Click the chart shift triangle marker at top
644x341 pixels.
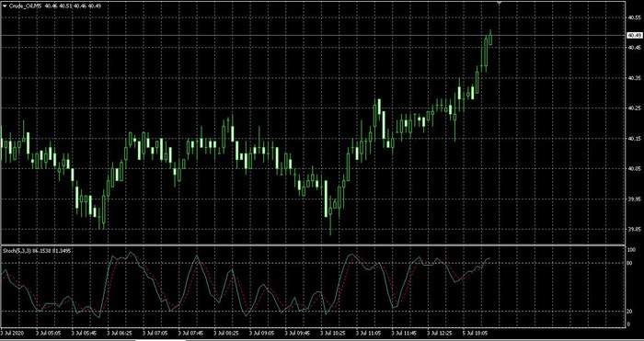pyautogui.click(x=499, y=4)
